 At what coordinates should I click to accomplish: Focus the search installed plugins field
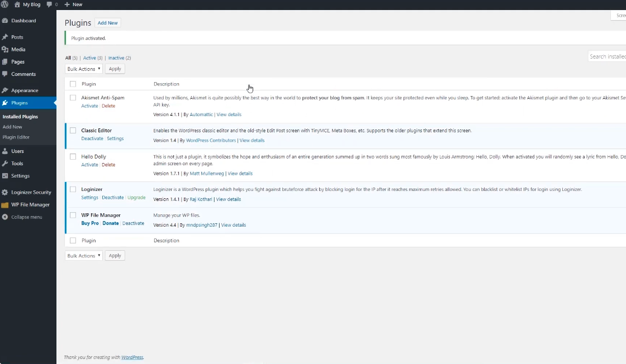pos(608,56)
